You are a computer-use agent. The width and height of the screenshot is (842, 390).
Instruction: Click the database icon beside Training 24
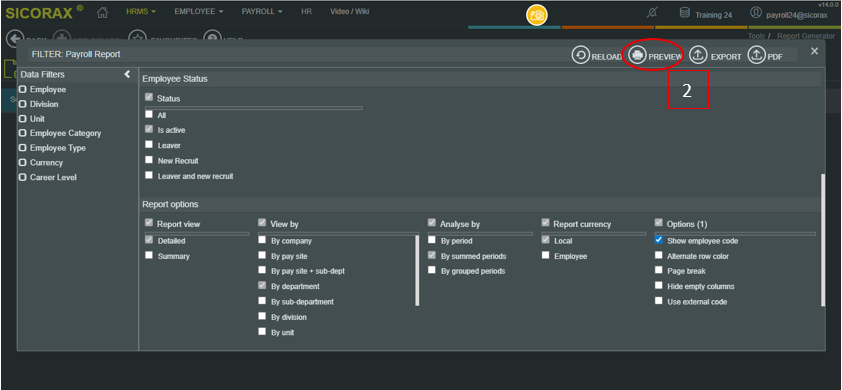(x=685, y=13)
